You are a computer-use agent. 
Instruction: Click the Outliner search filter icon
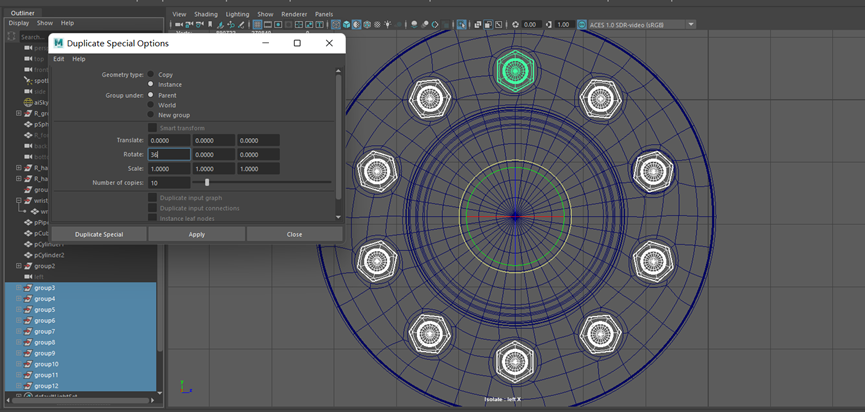tap(11, 36)
